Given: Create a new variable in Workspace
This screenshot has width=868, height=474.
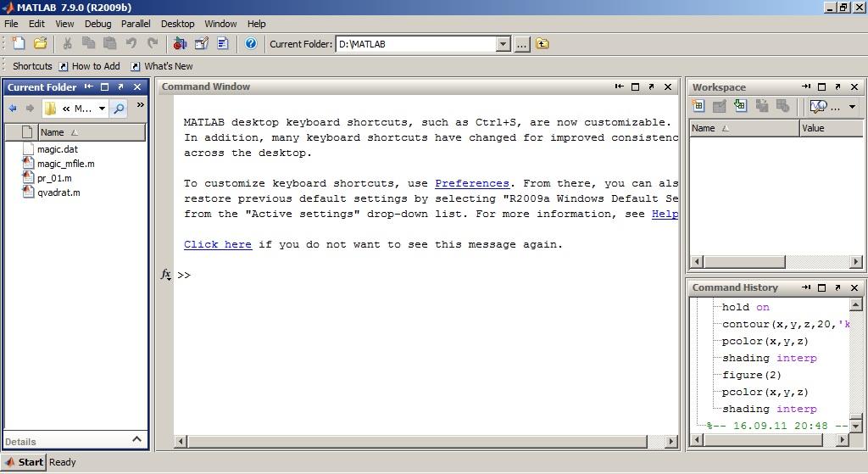Looking at the screenshot, I should pos(698,105).
